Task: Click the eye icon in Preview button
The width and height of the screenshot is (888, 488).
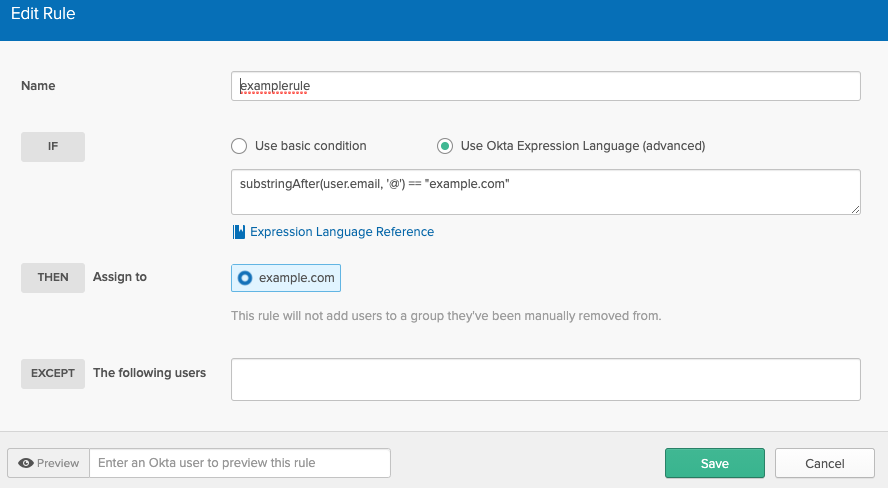Action: point(25,463)
